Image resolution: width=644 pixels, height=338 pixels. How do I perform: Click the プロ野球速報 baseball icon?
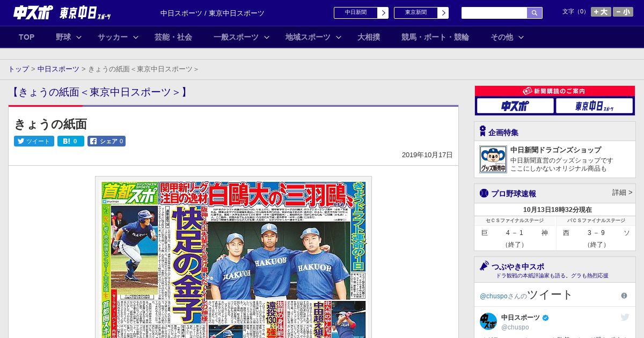pos(484,193)
